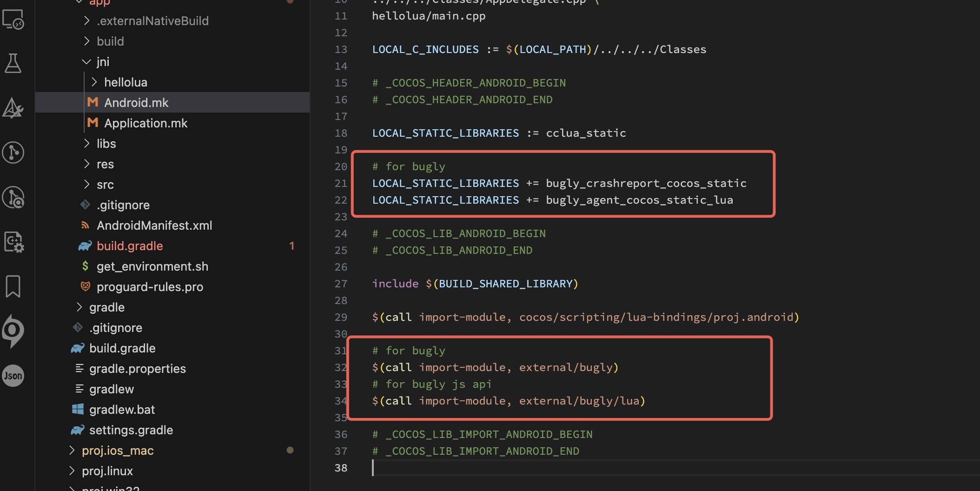Click the Windows icon beside gradlew.bat
The height and width of the screenshot is (491, 980).
pyautogui.click(x=78, y=409)
